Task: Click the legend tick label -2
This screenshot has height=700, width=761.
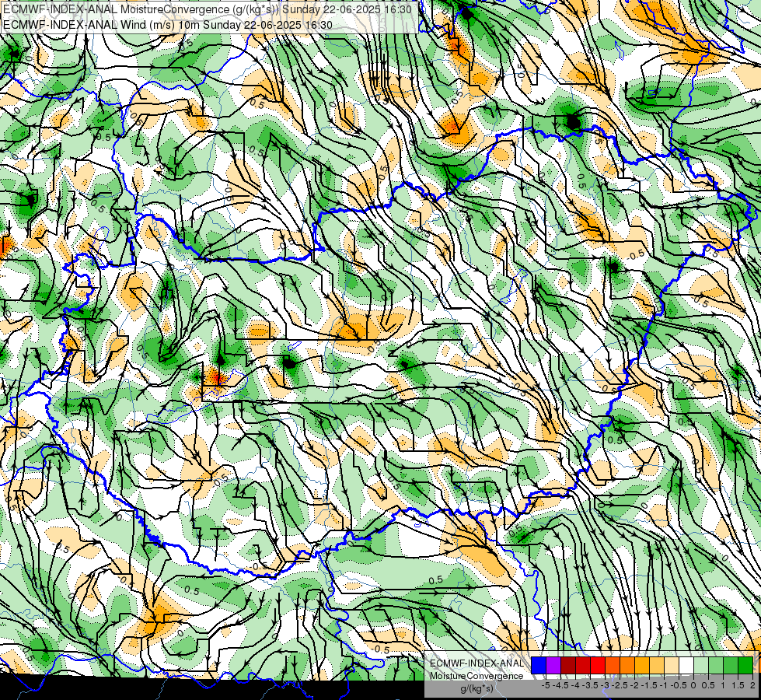Action: 634,685
